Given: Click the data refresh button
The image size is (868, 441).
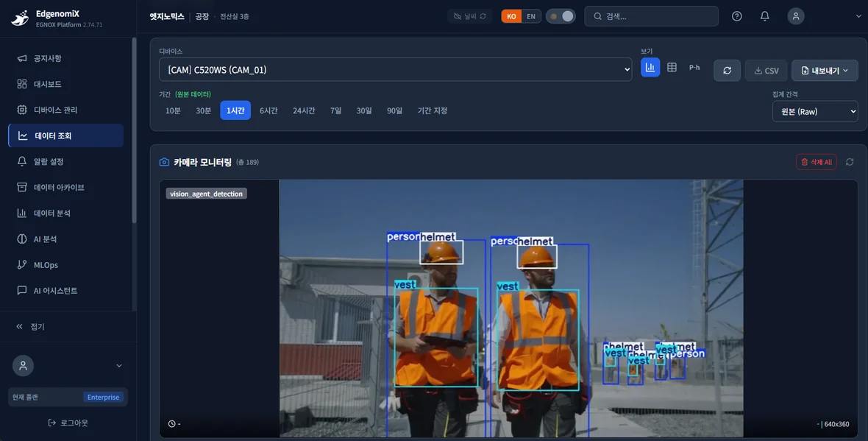Looking at the screenshot, I should coord(727,71).
